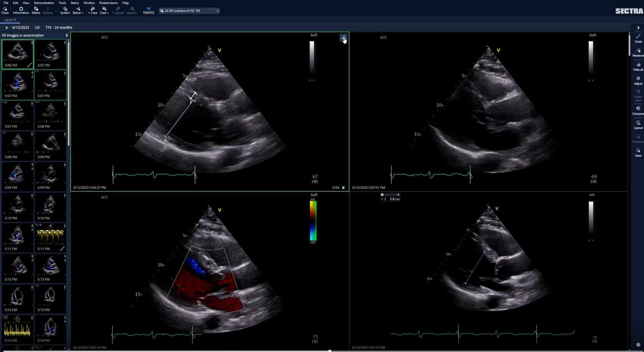
Task: Open the Parked exams menu
Action: (108, 3)
